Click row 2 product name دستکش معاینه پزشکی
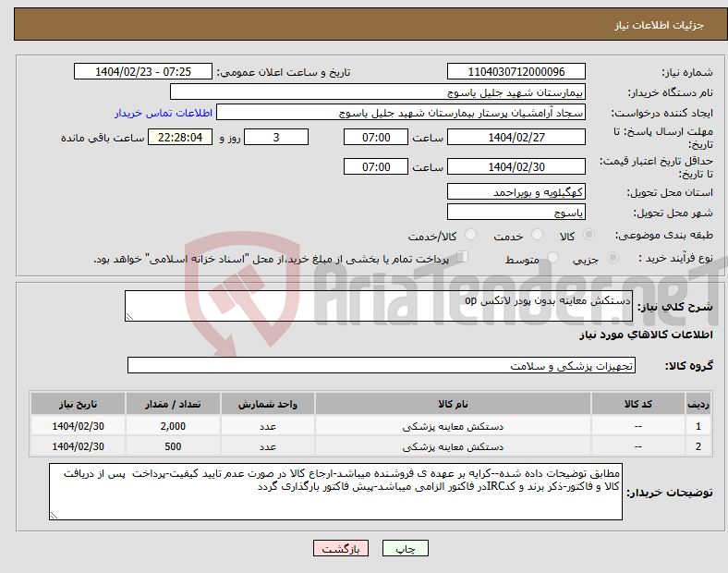 [453, 446]
